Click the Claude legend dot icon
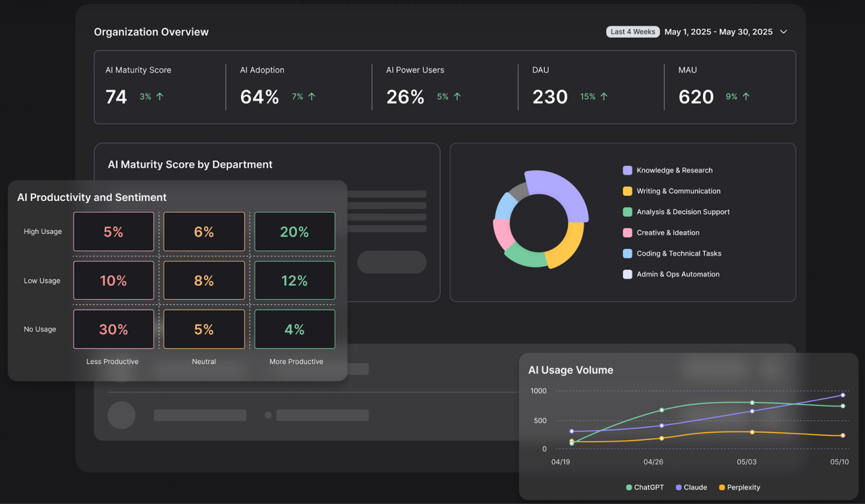This screenshot has height=504, width=865. click(x=678, y=487)
